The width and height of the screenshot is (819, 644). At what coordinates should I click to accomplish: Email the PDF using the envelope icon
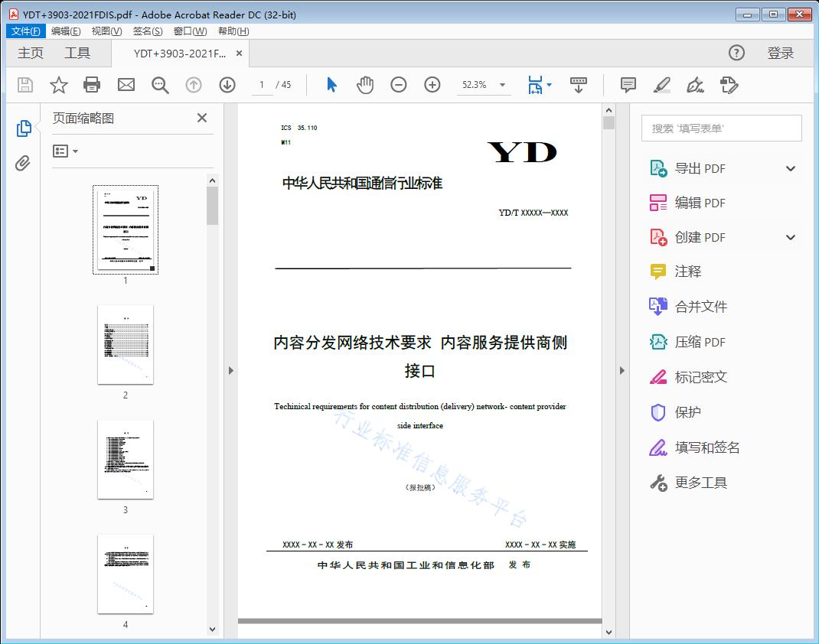(x=126, y=85)
